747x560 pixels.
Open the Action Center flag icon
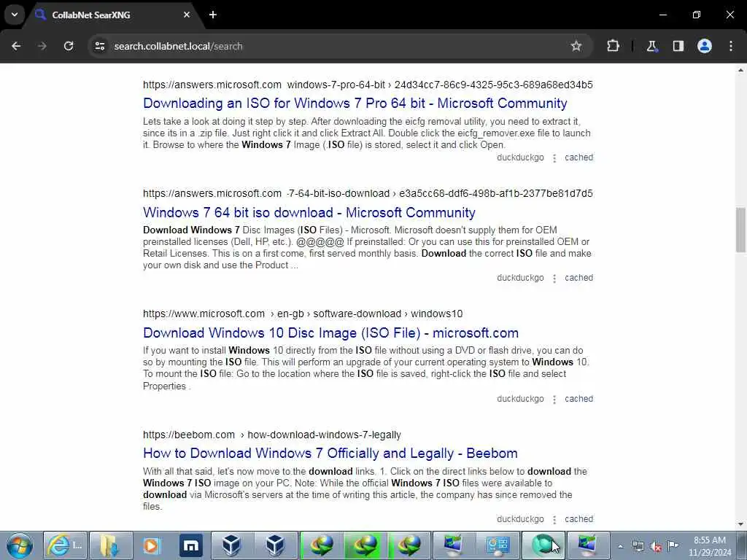tap(673, 545)
